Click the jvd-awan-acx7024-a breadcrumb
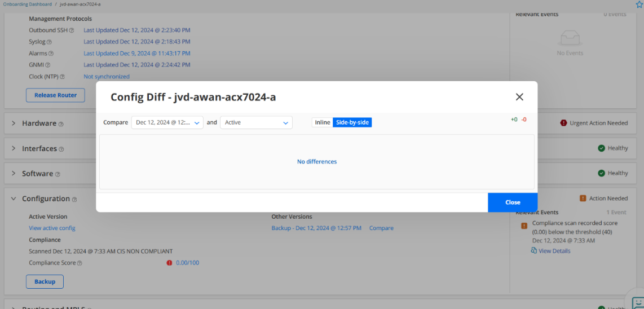Viewport: 644px width, 309px height. tap(80, 4)
